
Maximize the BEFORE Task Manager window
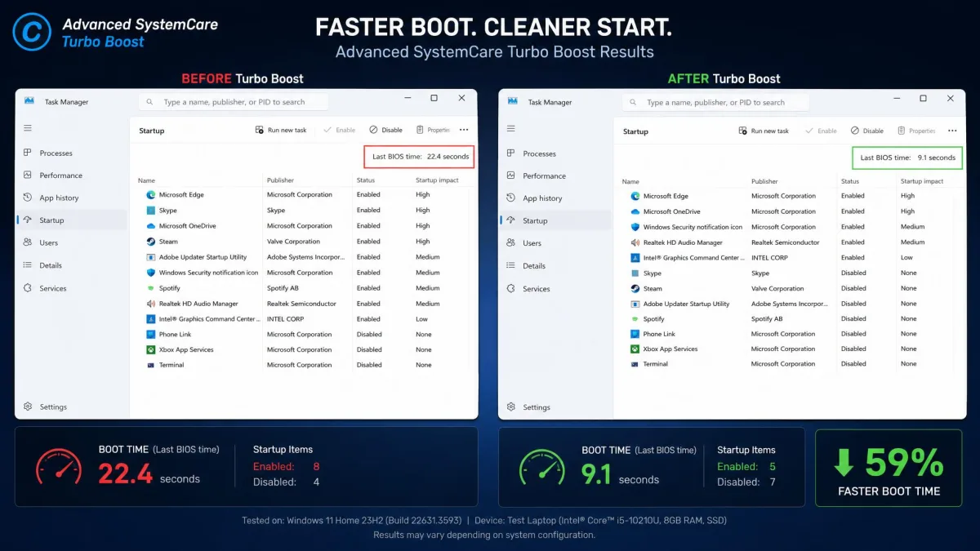(434, 98)
